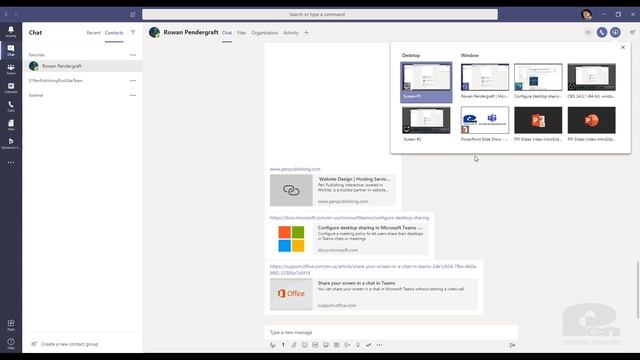Open more options for the External group
640x360 pixels.
point(133,95)
